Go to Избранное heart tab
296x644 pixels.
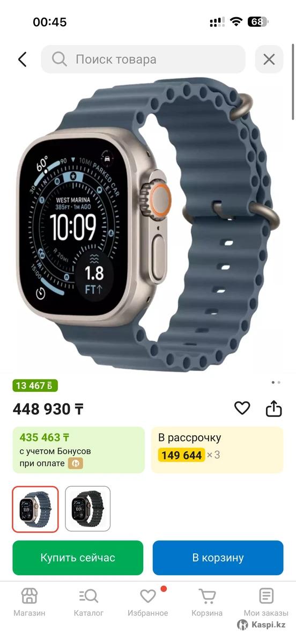pos(148,602)
